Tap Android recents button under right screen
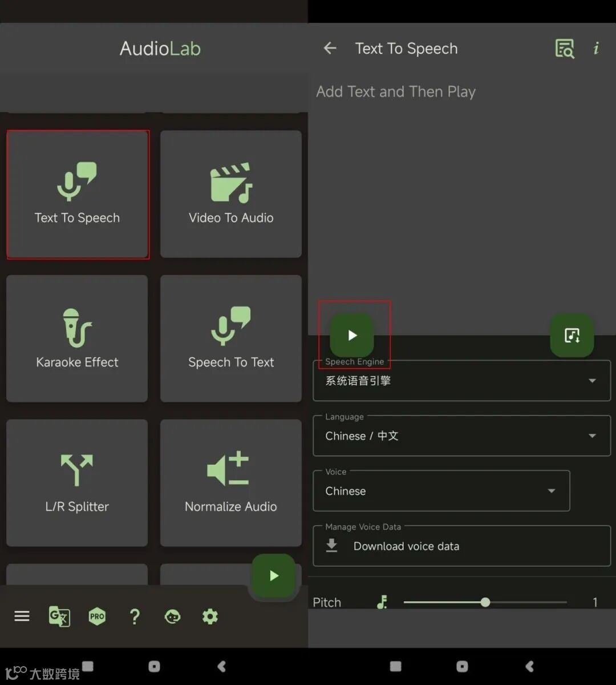616x685 pixels. tap(396, 666)
